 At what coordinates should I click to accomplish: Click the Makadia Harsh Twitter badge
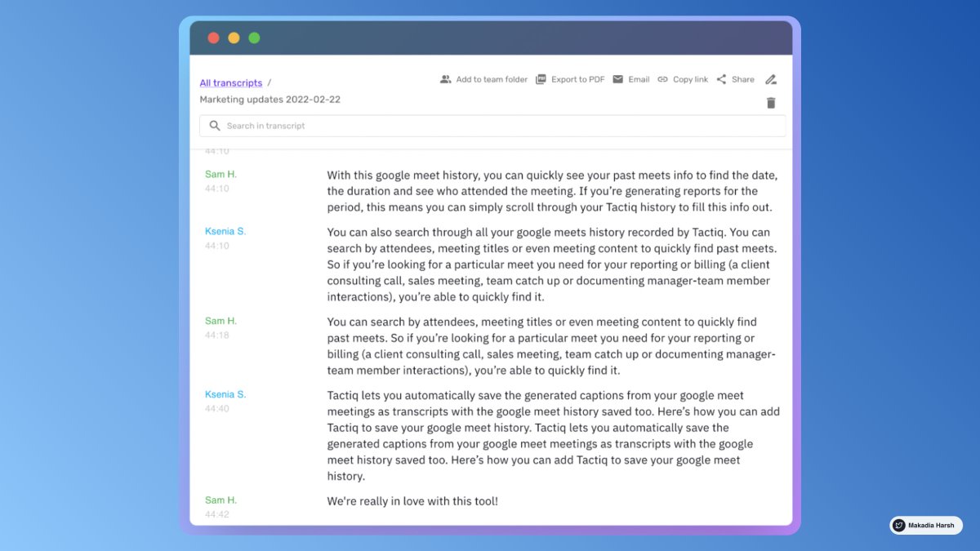point(926,526)
